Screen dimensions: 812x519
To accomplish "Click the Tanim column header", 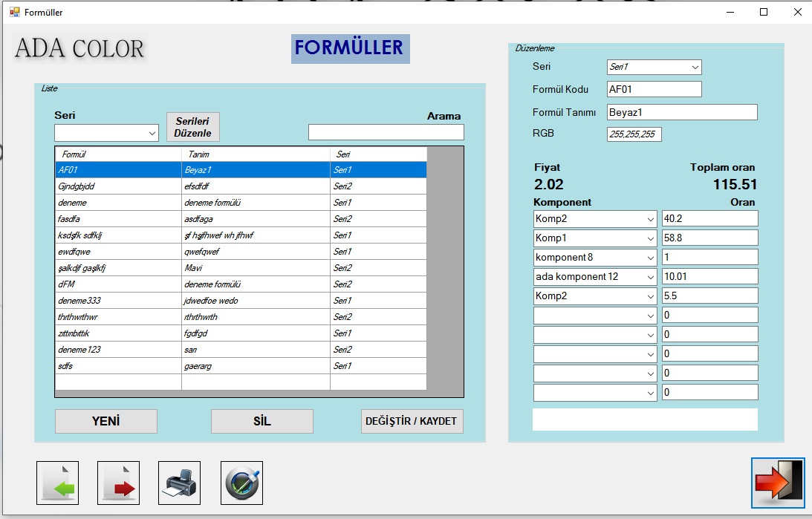I will pyautogui.click(x=255, y=154).
